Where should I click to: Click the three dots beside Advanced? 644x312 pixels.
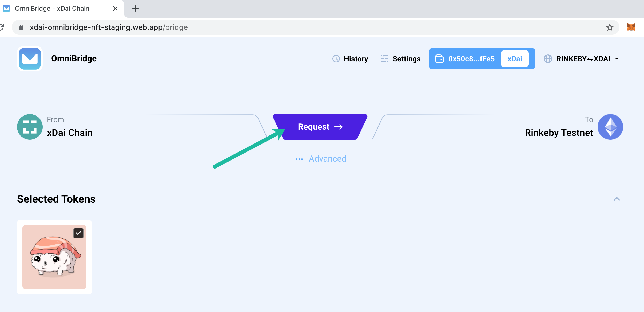point(299,159)
